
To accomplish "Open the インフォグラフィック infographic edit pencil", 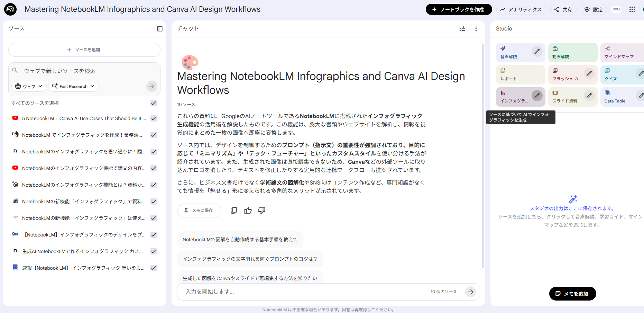I will click(x=536, y=97).
